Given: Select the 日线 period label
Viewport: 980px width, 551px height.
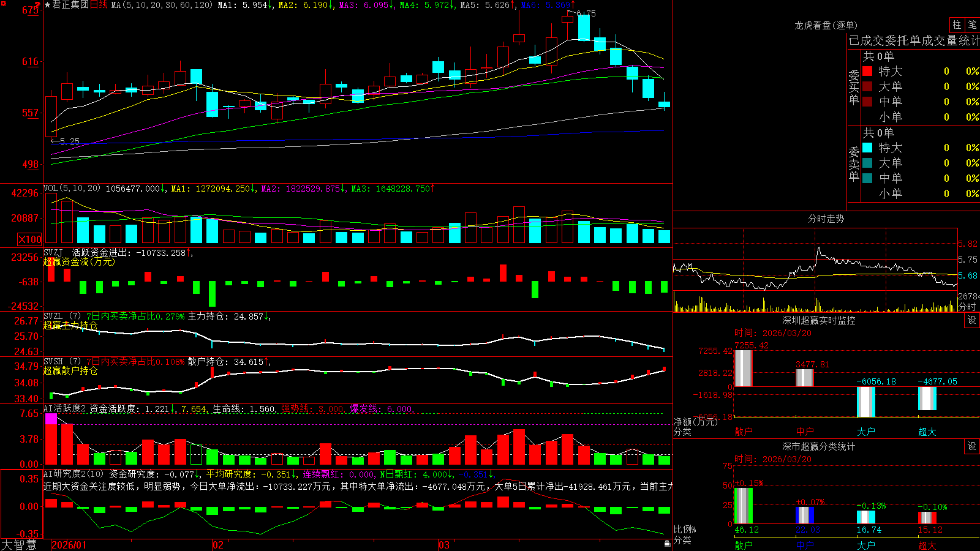Looking at the screenshot, I should (99, 5).
